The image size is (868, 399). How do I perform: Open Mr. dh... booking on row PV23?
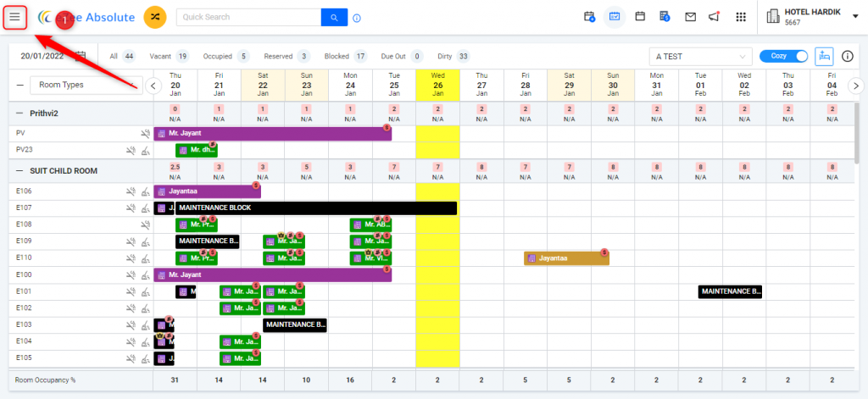coord(197,150)
